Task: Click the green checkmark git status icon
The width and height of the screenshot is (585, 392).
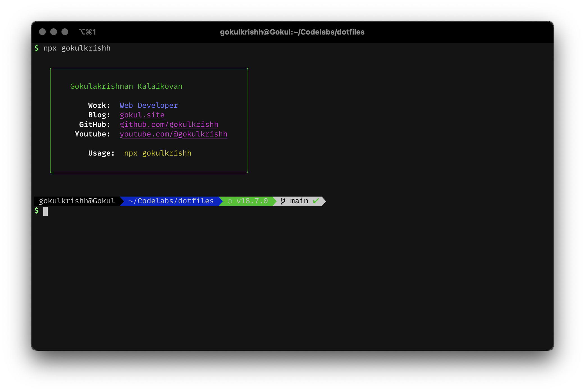Action: click(316, 201)
